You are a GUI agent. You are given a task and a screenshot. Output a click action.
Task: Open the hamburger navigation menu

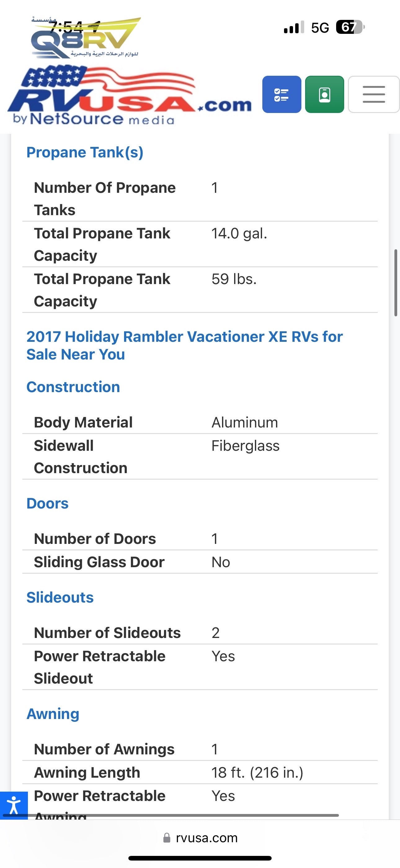point(373,94)
